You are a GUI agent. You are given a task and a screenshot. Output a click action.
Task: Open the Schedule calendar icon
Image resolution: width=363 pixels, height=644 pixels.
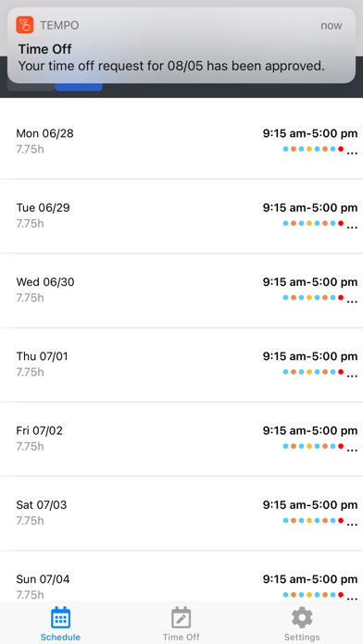(60, 617)
